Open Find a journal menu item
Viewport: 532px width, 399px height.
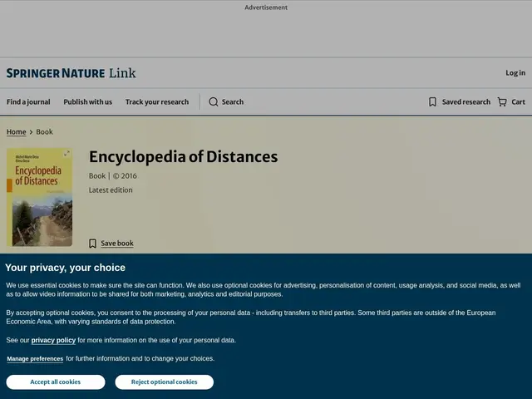[x=28, y=101]
